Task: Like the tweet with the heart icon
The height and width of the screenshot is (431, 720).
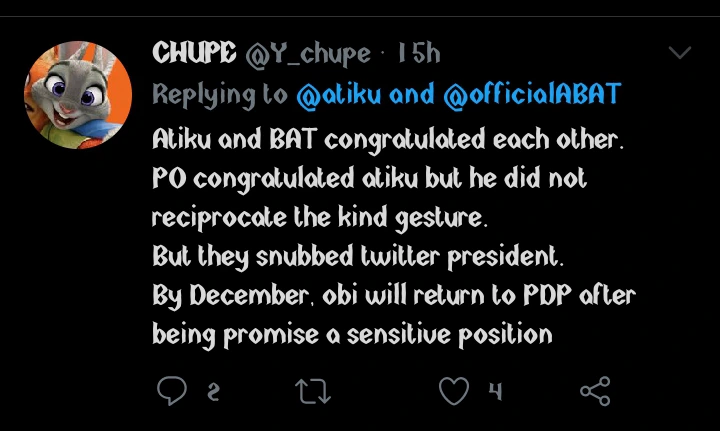Action: 455,391
